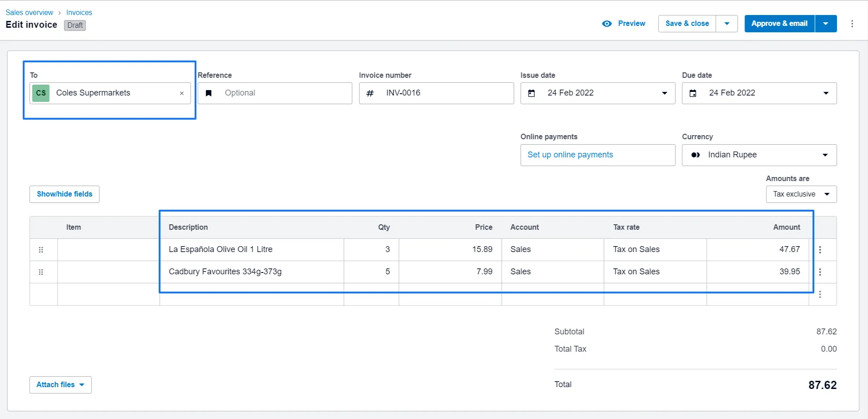Open the row menu for the Cadbury Favourites line
This screenshot has height=419, width=868.
click(820, 272)
